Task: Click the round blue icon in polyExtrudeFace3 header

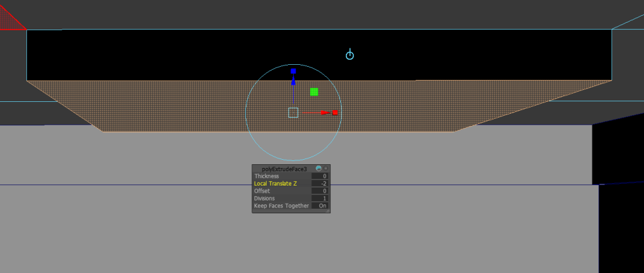Action: [x=318, y=169]
